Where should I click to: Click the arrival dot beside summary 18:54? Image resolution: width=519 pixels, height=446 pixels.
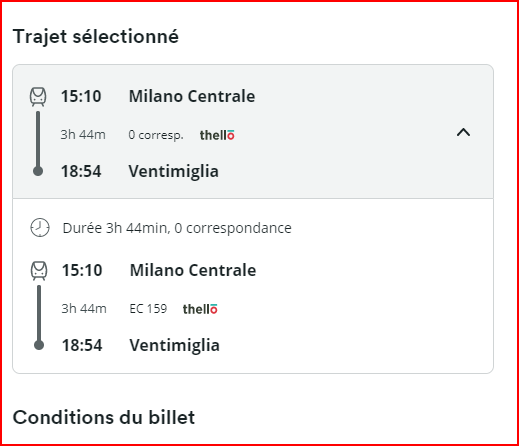click(38, 171)
